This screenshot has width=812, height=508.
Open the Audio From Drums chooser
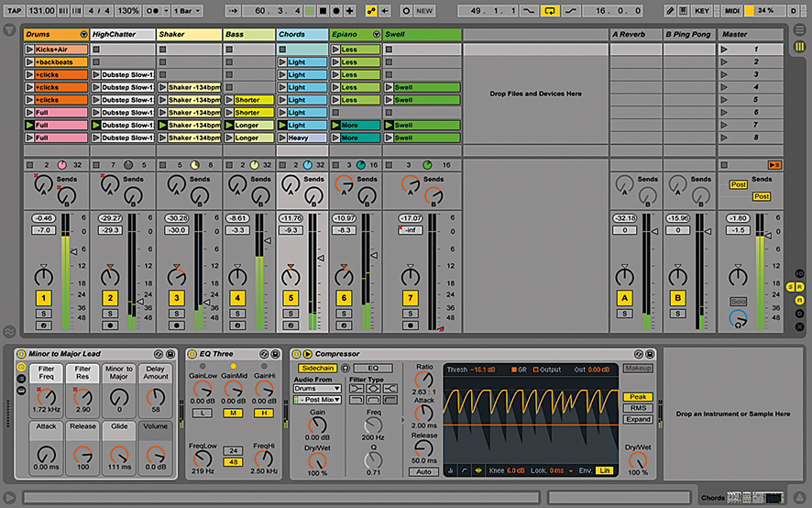point(317,388)
